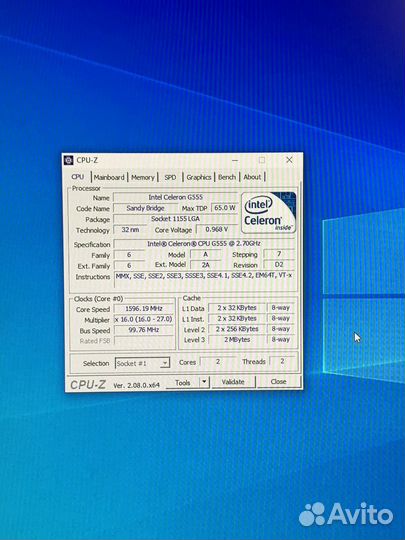Click the Revision value D2
Image resolution: width=405 pixels, height=540 pixels.
click(x=279, y=265)
